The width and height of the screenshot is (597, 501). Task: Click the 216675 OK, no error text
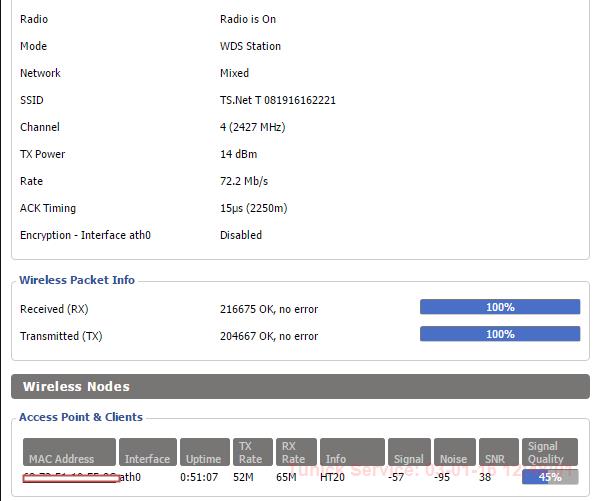point(269,309)
